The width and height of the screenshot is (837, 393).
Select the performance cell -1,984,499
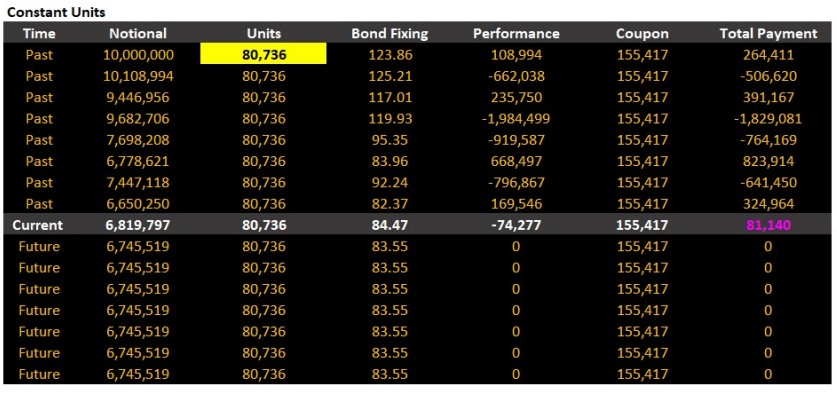point(516,119)
